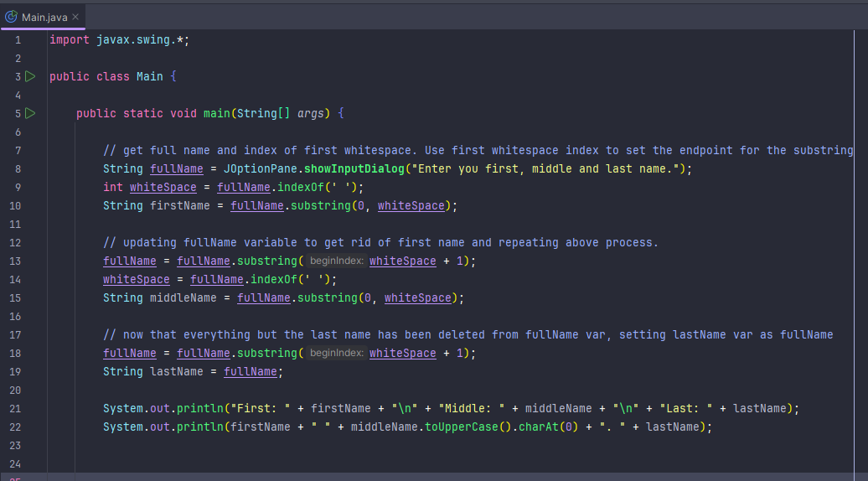This screenshot has width=868, height=481.
Task: Click the "Middle: " string literal on line 21
Action: (x=472, y=408)
